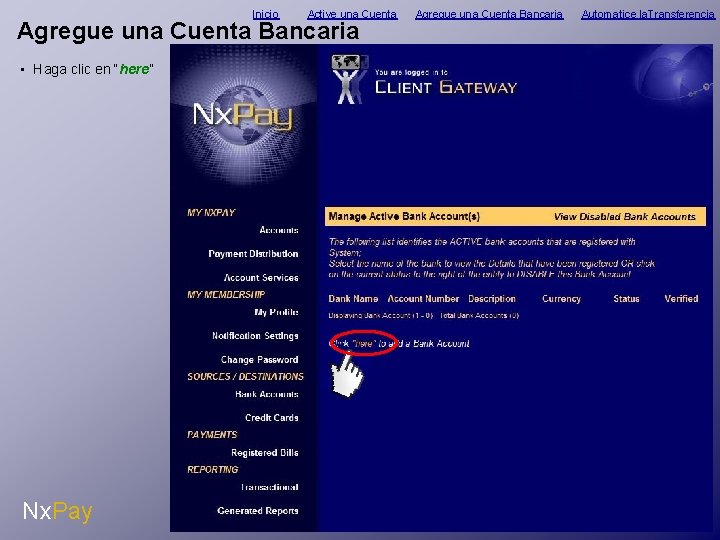Open Generated Reports sidebar item
Image resolution: width=720 pixels, height=540 pixels.
pos(258,511)
